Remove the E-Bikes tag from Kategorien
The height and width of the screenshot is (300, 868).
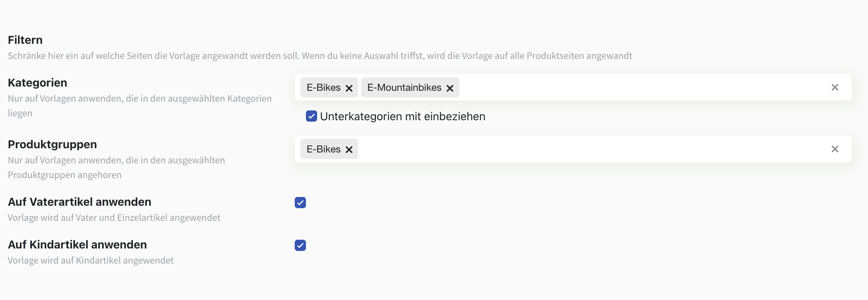349,88
